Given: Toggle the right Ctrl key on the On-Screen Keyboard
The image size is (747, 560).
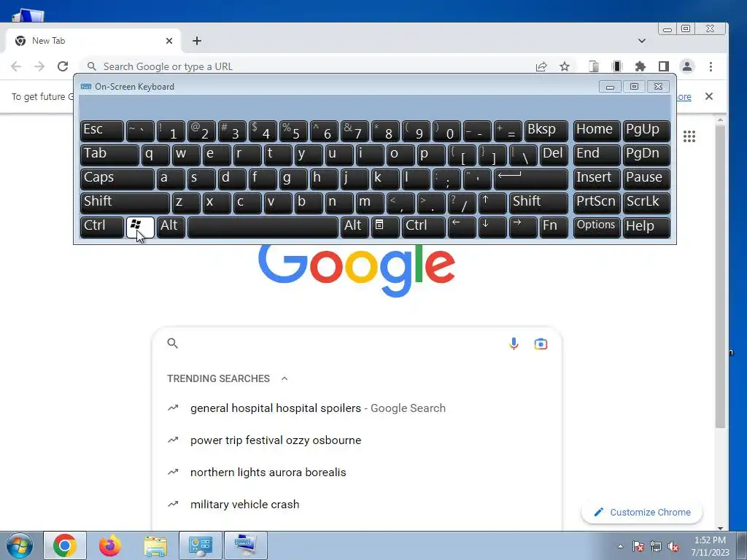Looking at the screenshot, I should [424, 227].
